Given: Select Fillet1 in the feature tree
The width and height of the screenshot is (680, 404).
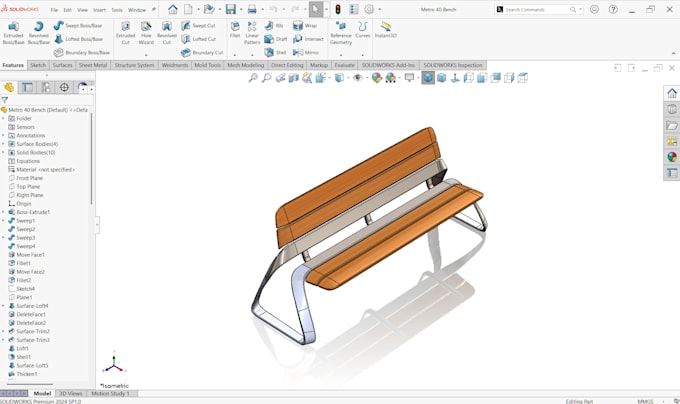Looking at the screenshot, I should pos(23,263).
